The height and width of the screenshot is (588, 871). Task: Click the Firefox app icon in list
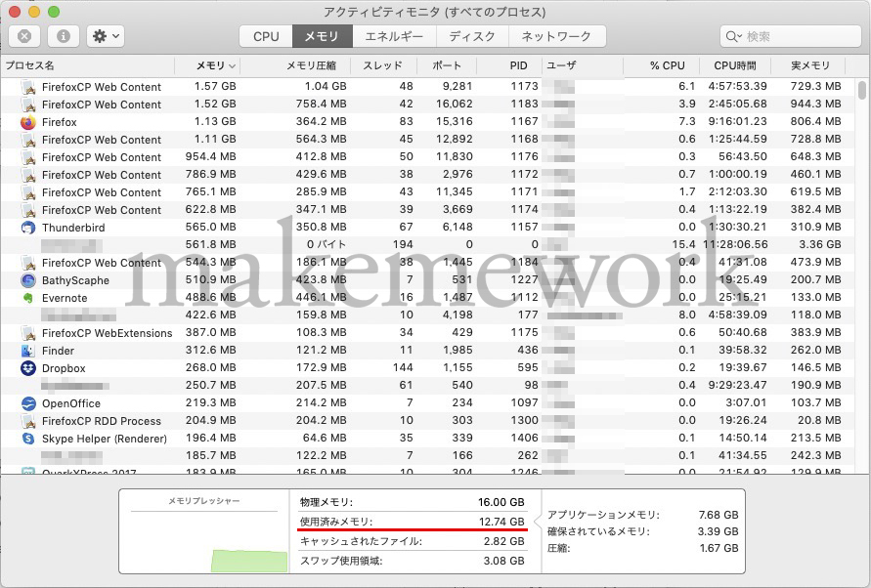pos(27,122)
